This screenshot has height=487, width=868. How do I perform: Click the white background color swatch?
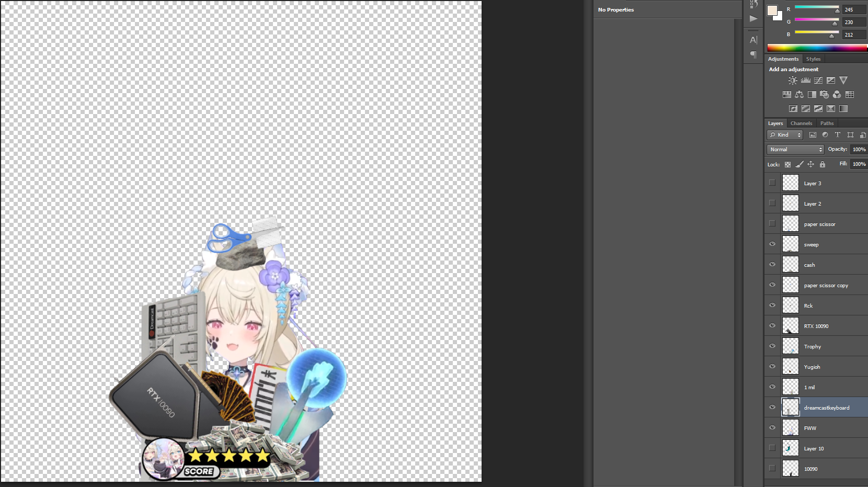[x=780, y=17]
